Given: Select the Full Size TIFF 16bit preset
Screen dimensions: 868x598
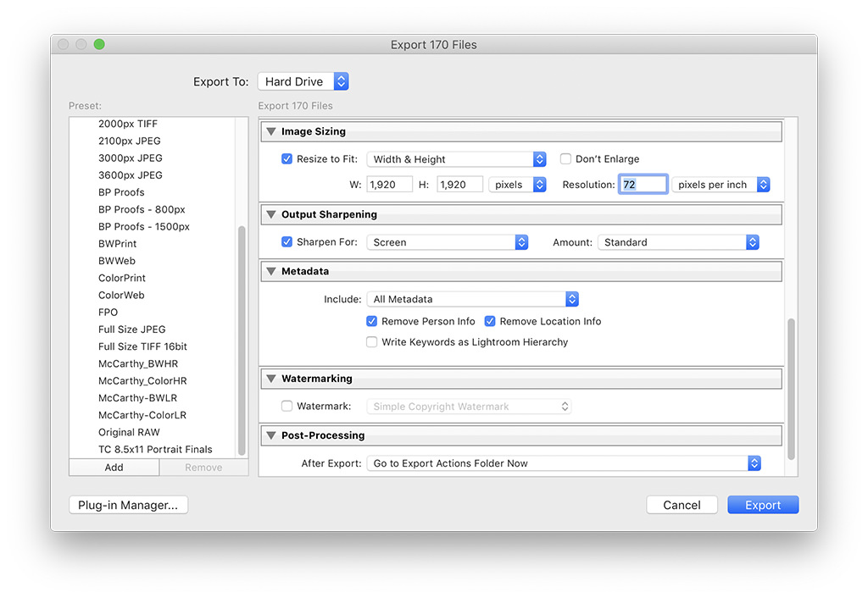Looking at the screenshot, I should (142, 346).
